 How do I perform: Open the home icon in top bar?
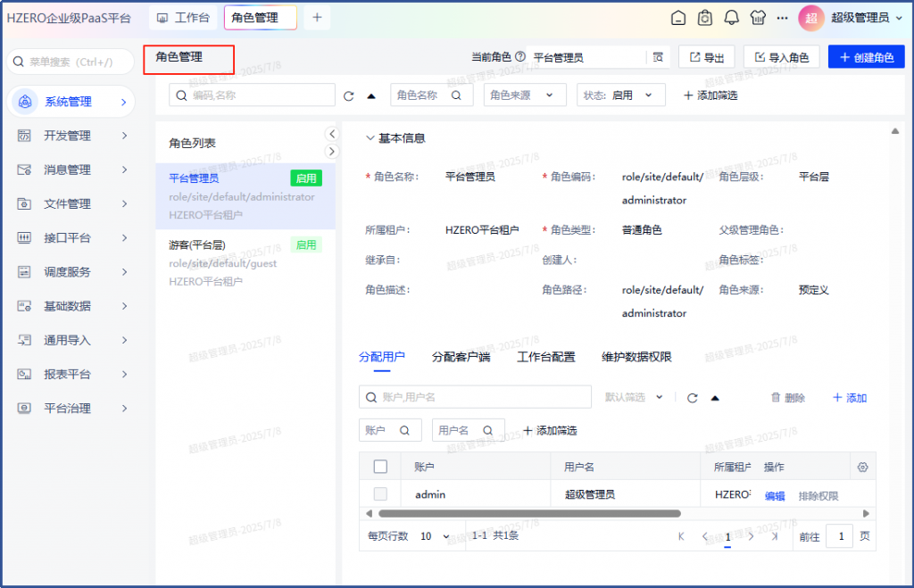click(x=678, y=18)
